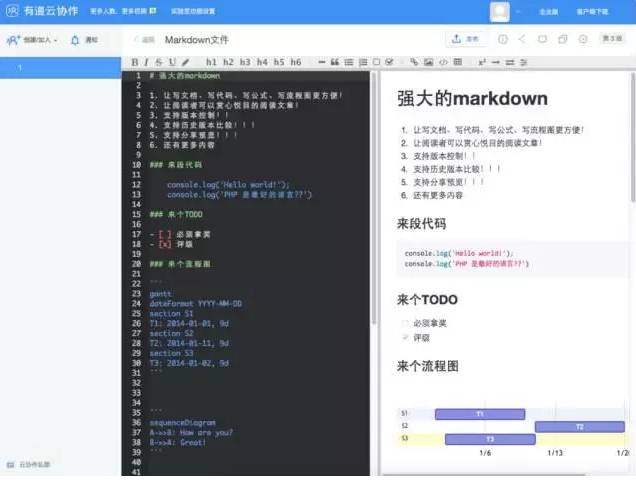636x480 pixels.
Task: Select sidebar item 1
Action: (x=60, y=67)
